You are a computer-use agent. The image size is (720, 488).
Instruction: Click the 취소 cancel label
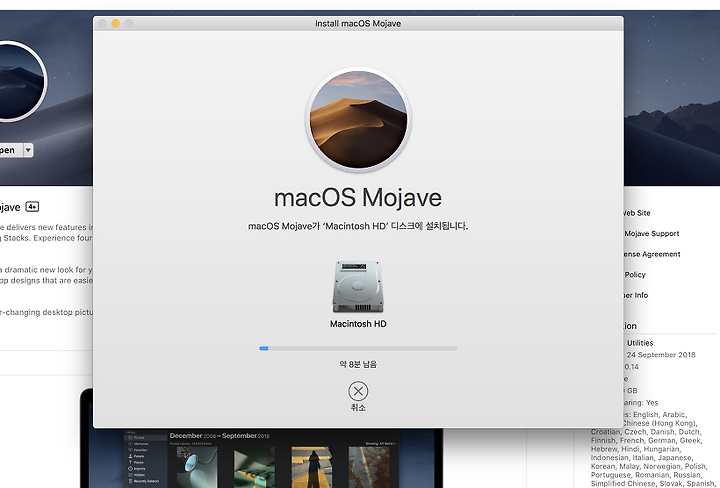tap(358, 407)
